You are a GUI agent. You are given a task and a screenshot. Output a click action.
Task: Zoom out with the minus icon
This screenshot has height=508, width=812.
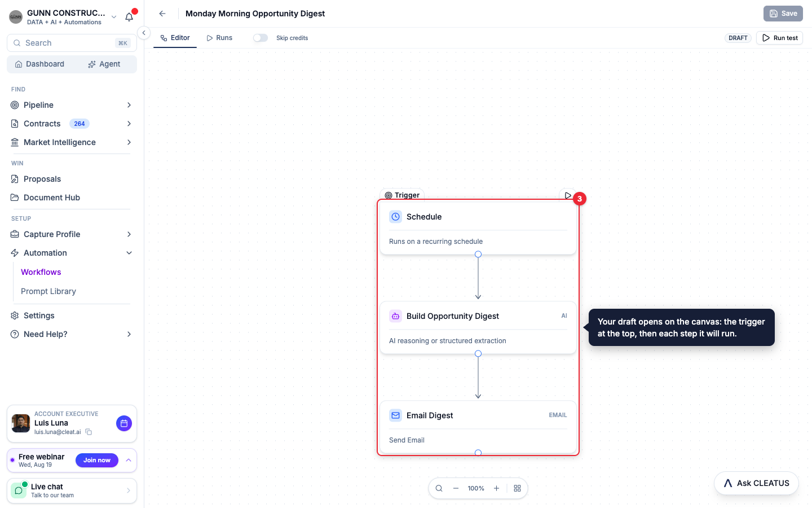coord(456,488)
